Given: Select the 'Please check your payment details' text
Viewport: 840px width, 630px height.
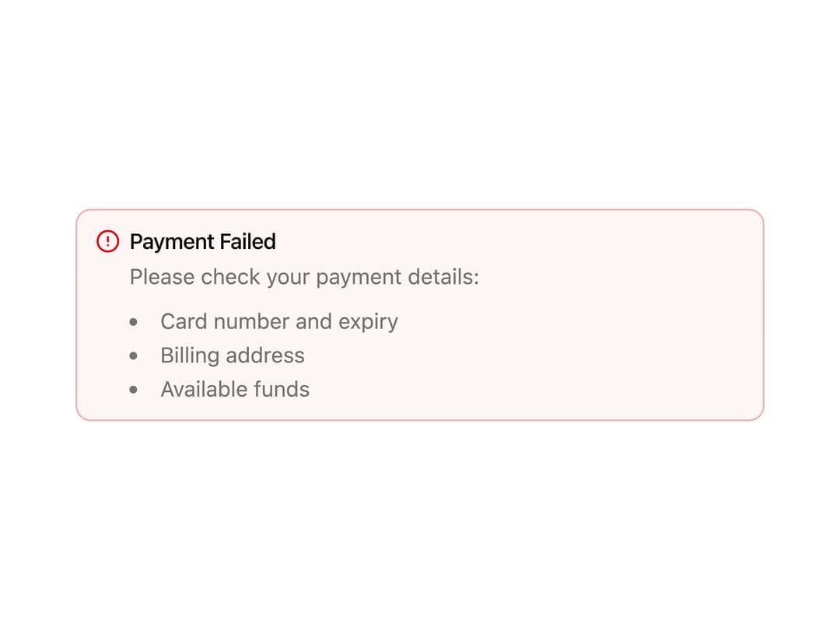Looking at the screenshot, I should click(x=304, y=278).
